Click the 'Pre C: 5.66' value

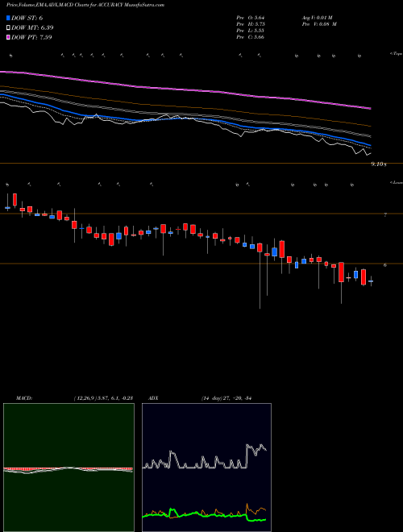tap(251, 37)
